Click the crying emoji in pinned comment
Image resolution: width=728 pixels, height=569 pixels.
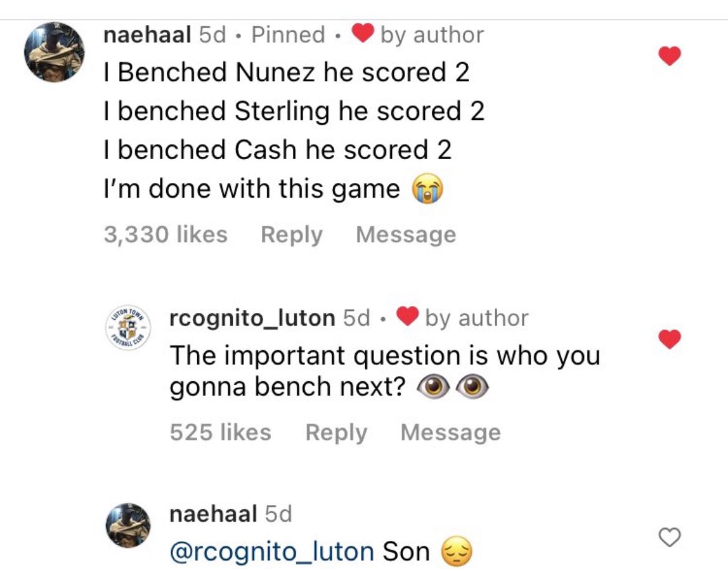click(428, 188)
